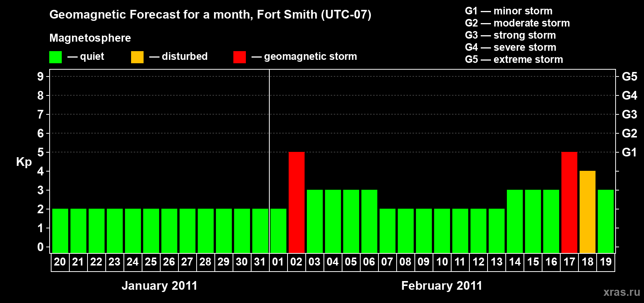This screenshot has height=303, width=644.
Task: Click the 'G2 — moderate storm' legend text
Action: coord(517,23)
